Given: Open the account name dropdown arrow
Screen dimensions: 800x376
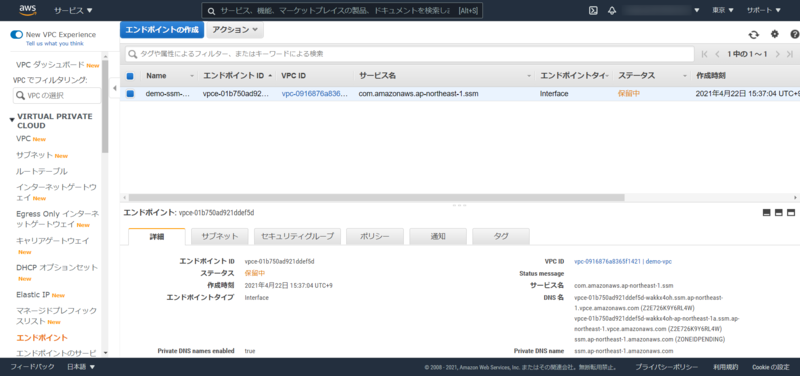Looking at the screenshot, I should click(696, 10).
